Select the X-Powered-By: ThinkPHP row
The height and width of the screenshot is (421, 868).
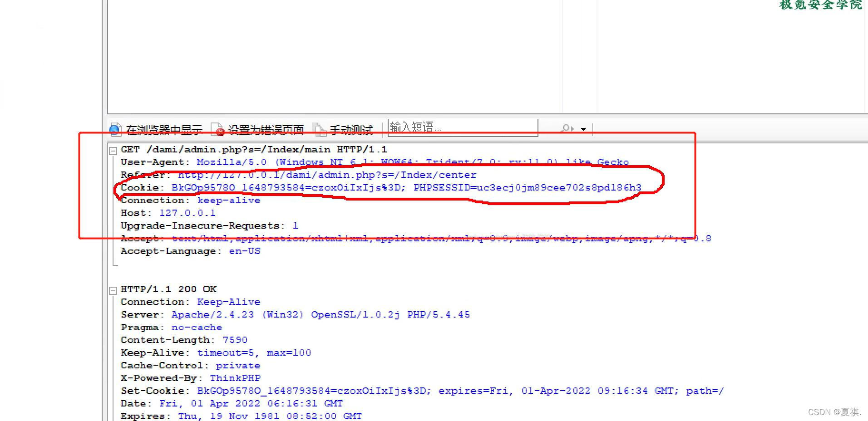190,378
